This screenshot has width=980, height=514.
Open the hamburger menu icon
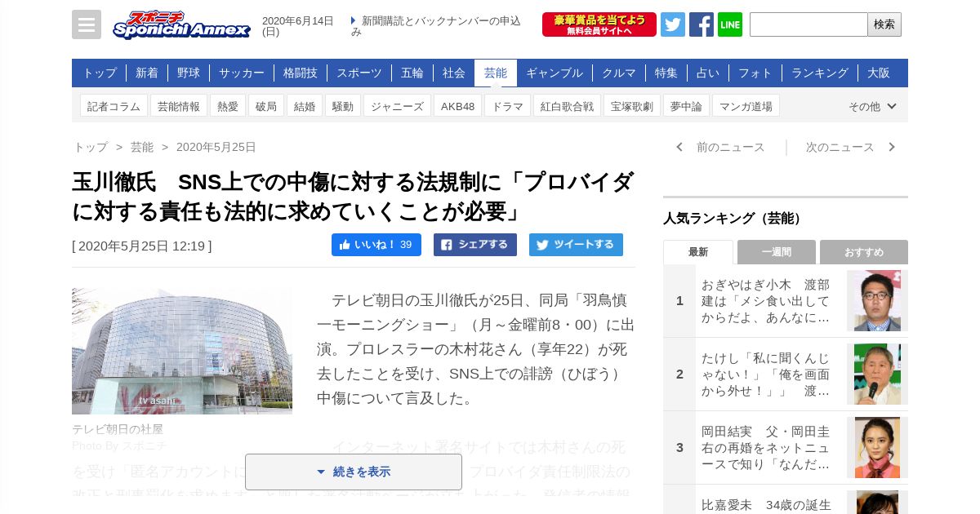(87, 24)
